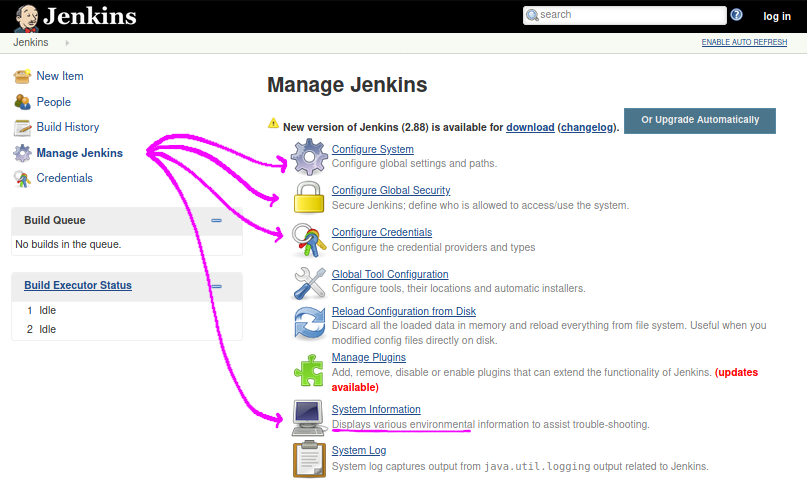Open the Configure System link
Image resolution: width=807 pixels, height=481 pixels.
(x=373, y=149)
